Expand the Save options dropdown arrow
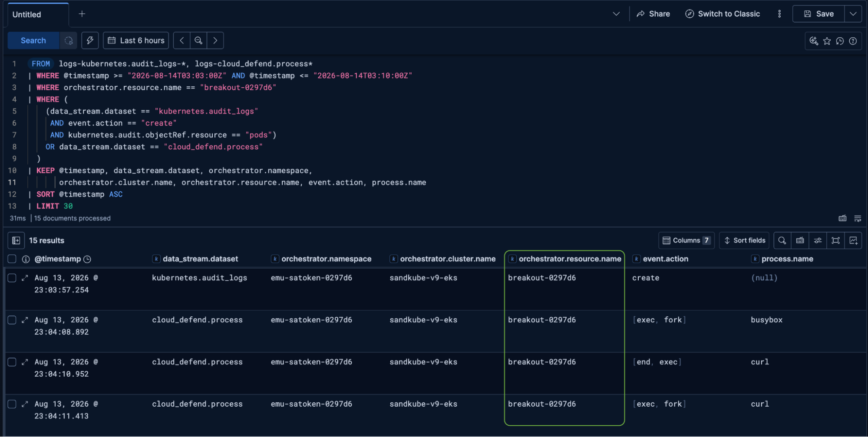This screenshot has width=868, height=437. [853, 14]
